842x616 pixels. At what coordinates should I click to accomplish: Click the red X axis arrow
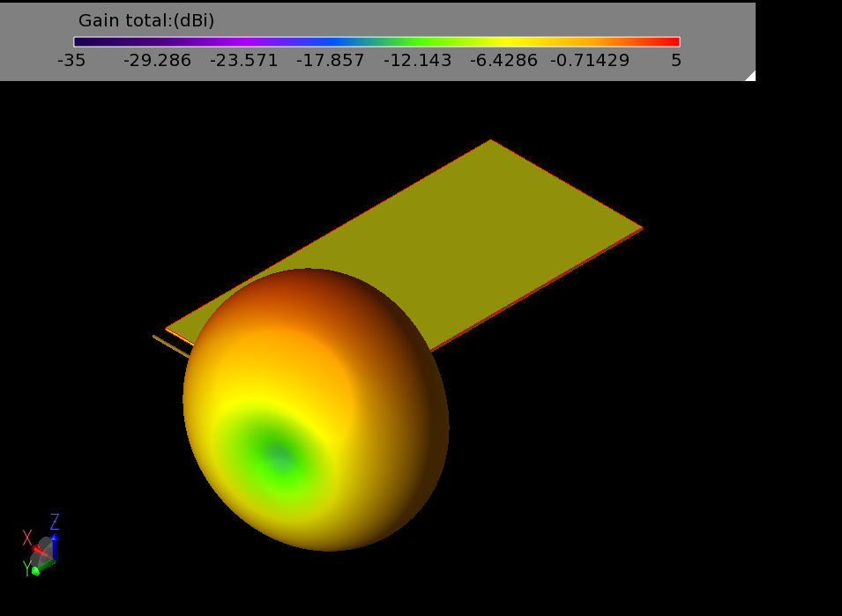coord(35,549)
